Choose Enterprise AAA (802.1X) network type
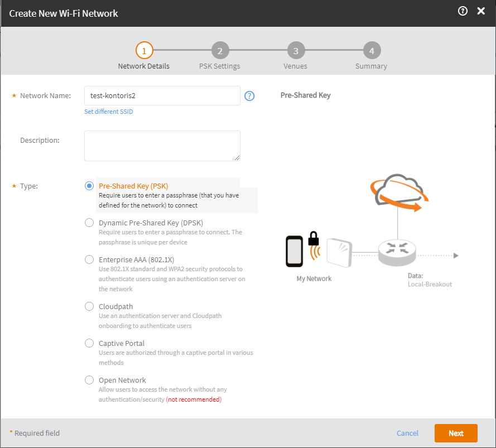 pos(89,259)
